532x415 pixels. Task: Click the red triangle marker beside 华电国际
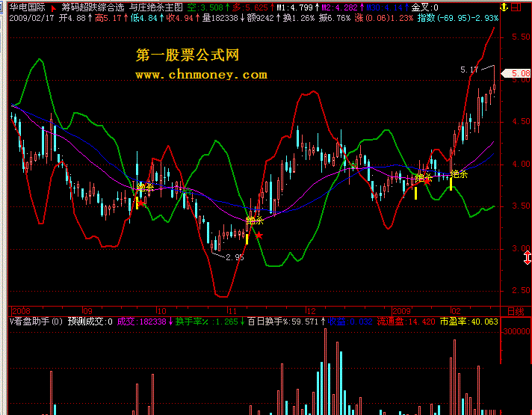[53, 7]
